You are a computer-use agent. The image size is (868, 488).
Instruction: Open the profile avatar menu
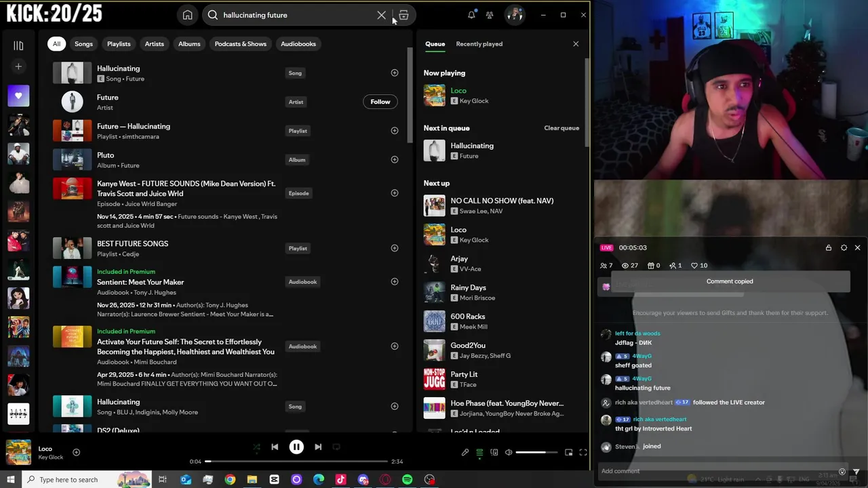tap(515, 15)
